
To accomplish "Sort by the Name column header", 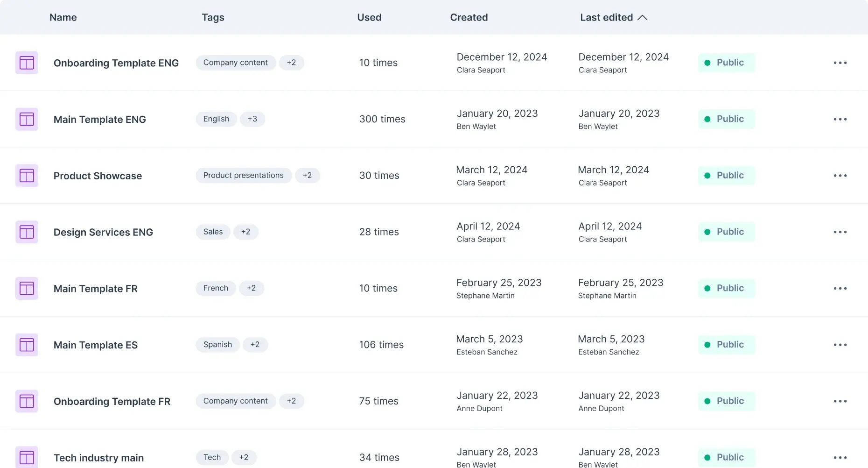I will [63, 17].
